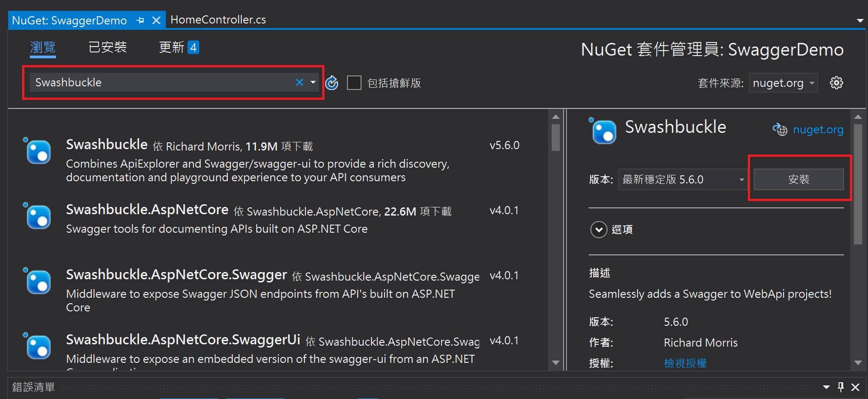Click package list scroll up arrow

pos(556,117)
